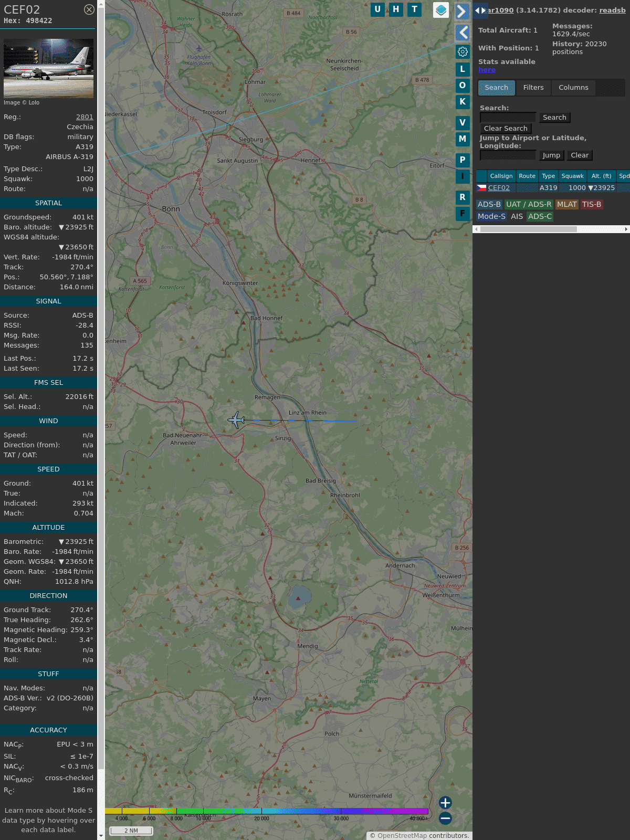Viewport: 630px width, 840px height.
Task: Toggle the L labels button
Action: tap(463, 69)
